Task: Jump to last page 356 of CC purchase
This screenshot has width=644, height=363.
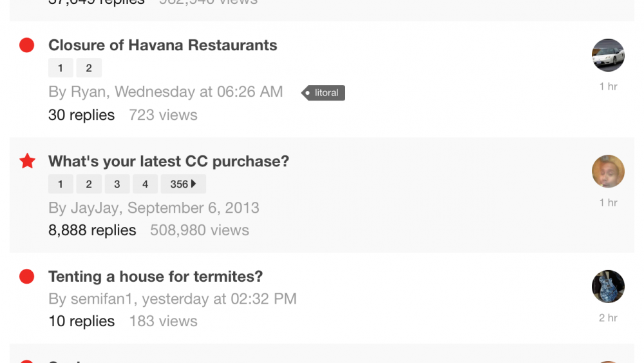Action: (183, 184)
